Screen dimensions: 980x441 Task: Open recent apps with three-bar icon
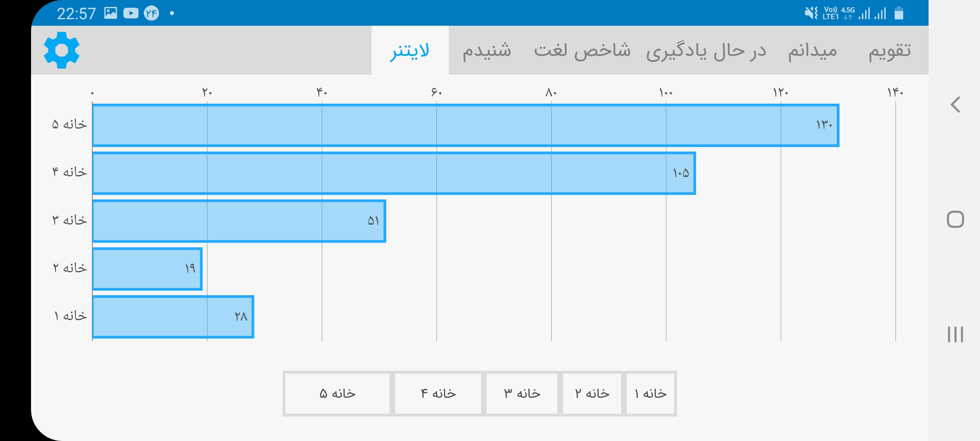coord(955,334)
